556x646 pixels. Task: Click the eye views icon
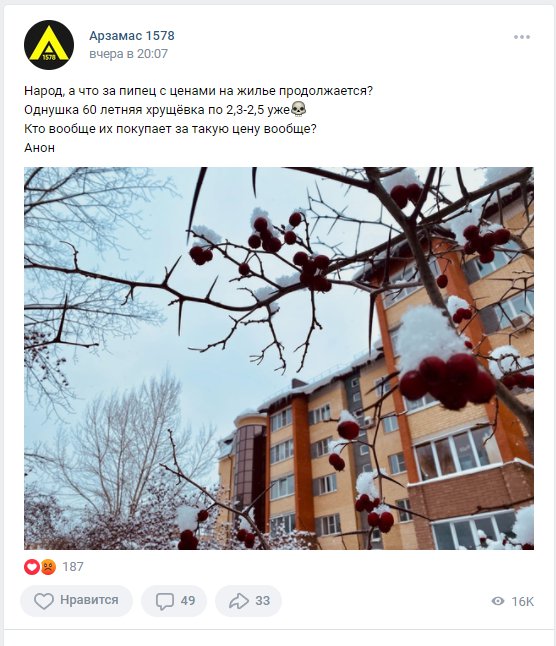(x=498, y=601)
